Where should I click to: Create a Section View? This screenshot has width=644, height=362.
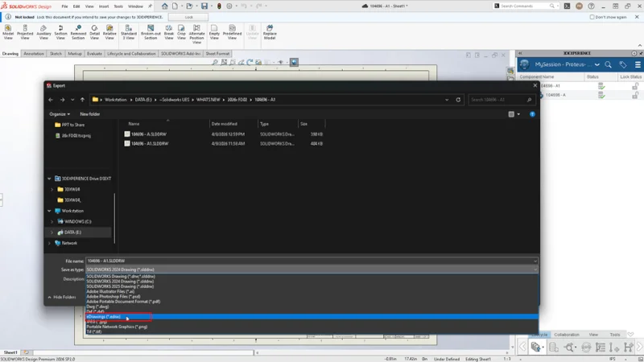pyautogui.click(x=60, y=32)
